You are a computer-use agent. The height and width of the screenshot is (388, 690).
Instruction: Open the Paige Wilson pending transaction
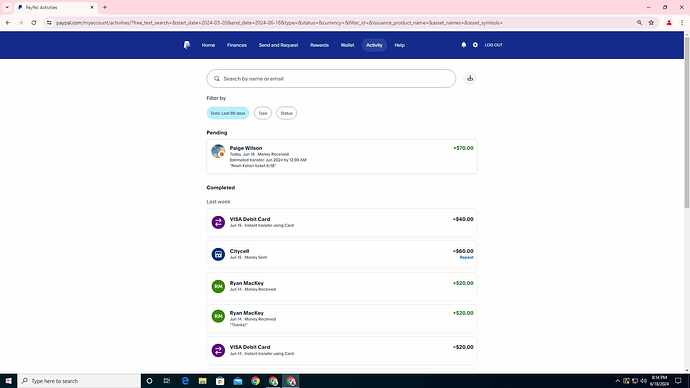pyautogui.click(x=342, y=157)
